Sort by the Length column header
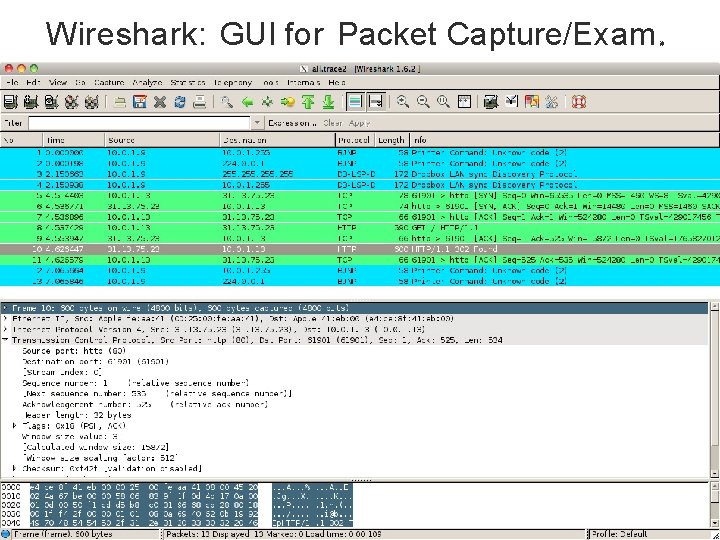The image size is (720, 540). (x=392, y=140)
